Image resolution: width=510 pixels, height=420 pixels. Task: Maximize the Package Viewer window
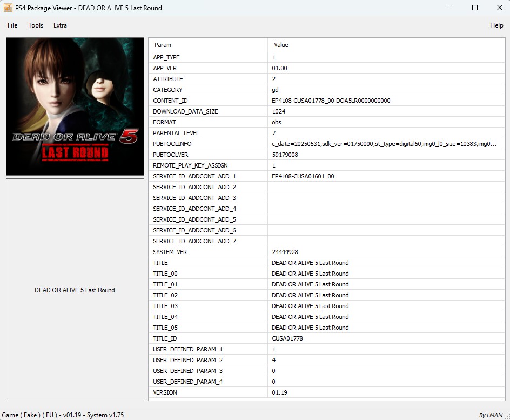click(475, 8)
